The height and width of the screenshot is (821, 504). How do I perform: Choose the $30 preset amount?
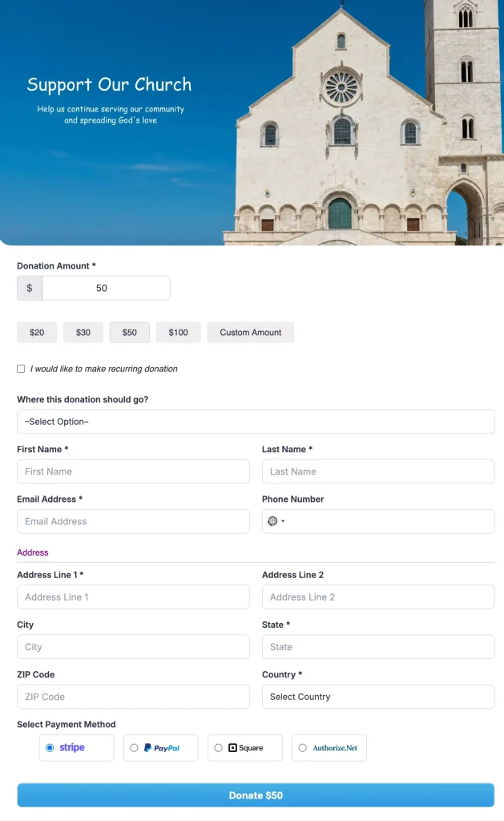click(83, 333)
